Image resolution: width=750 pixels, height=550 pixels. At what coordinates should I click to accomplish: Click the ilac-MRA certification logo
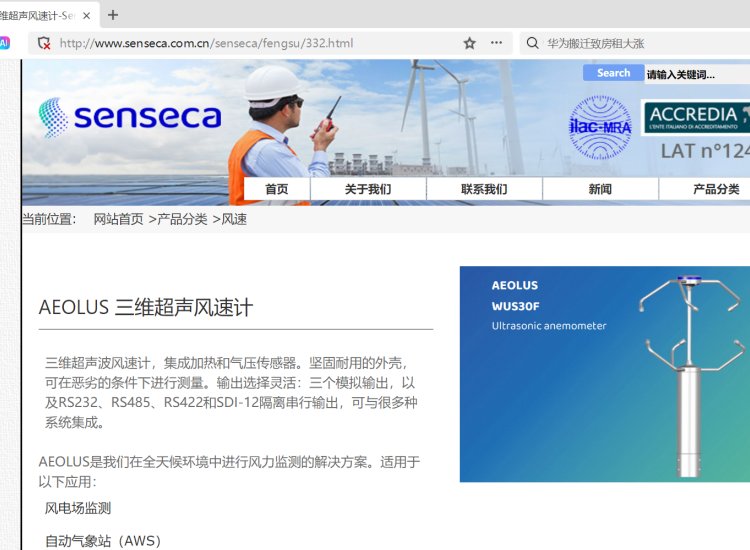[x=600, y=127]
